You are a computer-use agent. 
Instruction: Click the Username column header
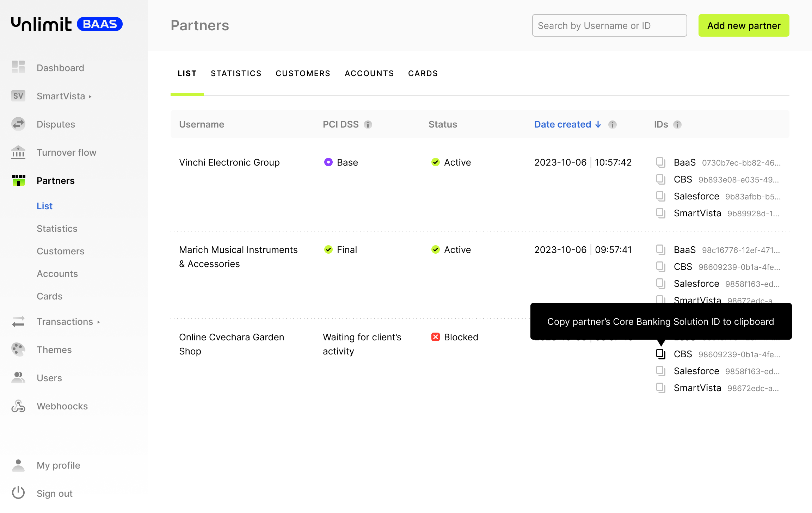pyautogui.click(x=202, y=124)
